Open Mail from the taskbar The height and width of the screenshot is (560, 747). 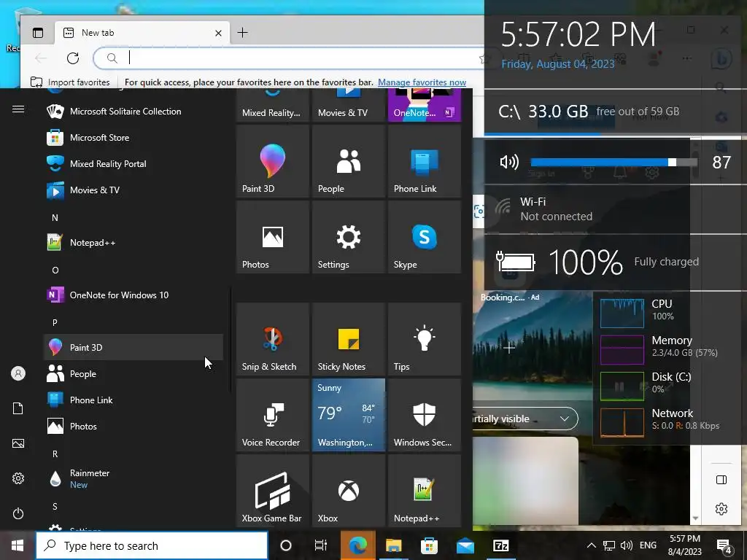pyautogui.click(x=465, y=545)
